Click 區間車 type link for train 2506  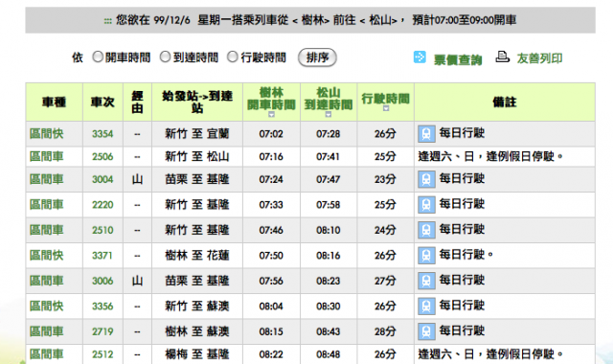click(47, 156)
